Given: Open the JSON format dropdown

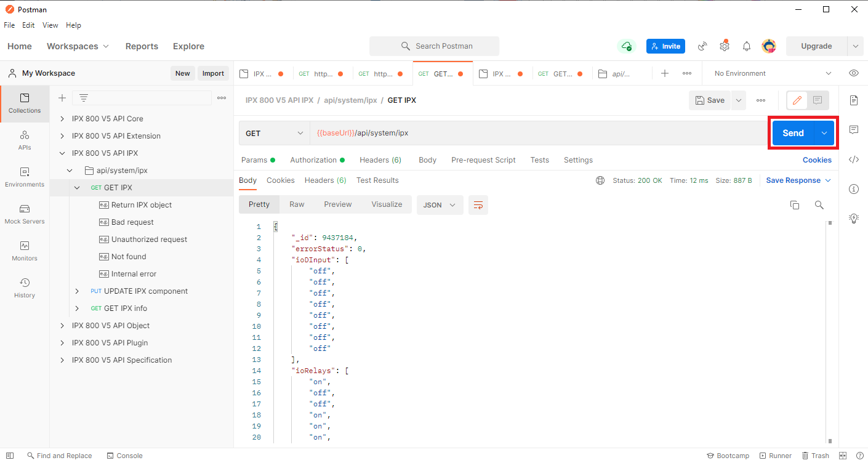Looking at the screenshot, I should [440, 205].
